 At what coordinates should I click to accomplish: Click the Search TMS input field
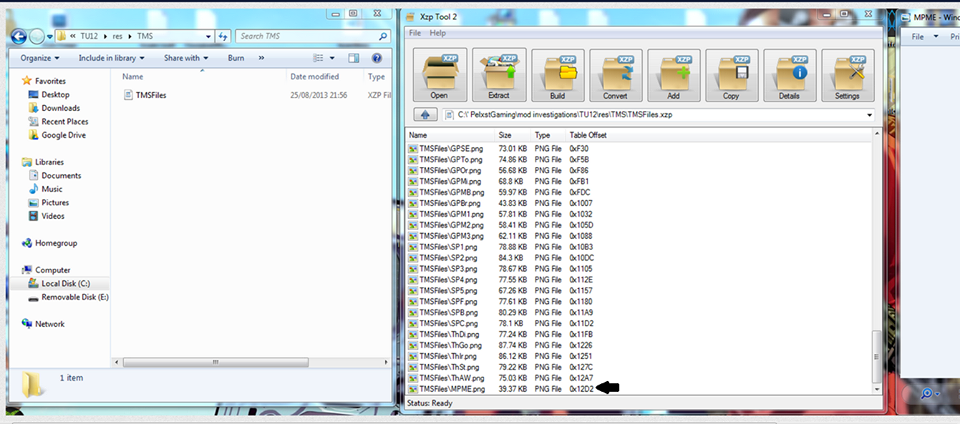coord(308,36)
